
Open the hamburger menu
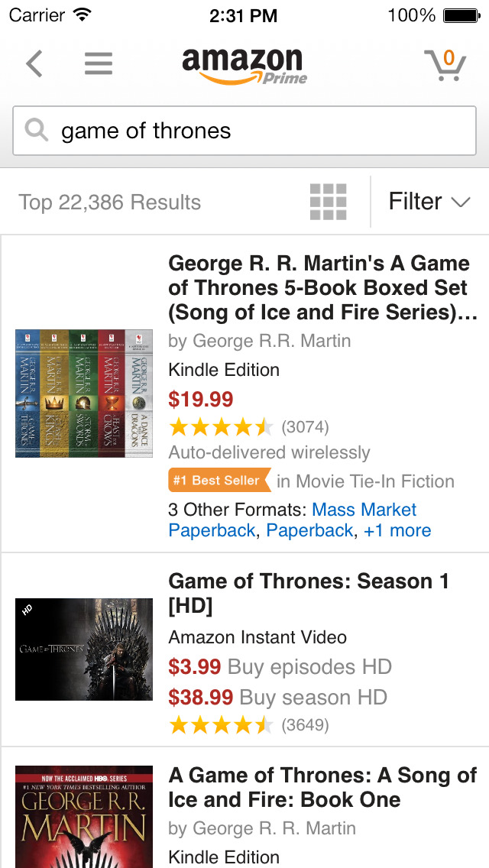99,64
